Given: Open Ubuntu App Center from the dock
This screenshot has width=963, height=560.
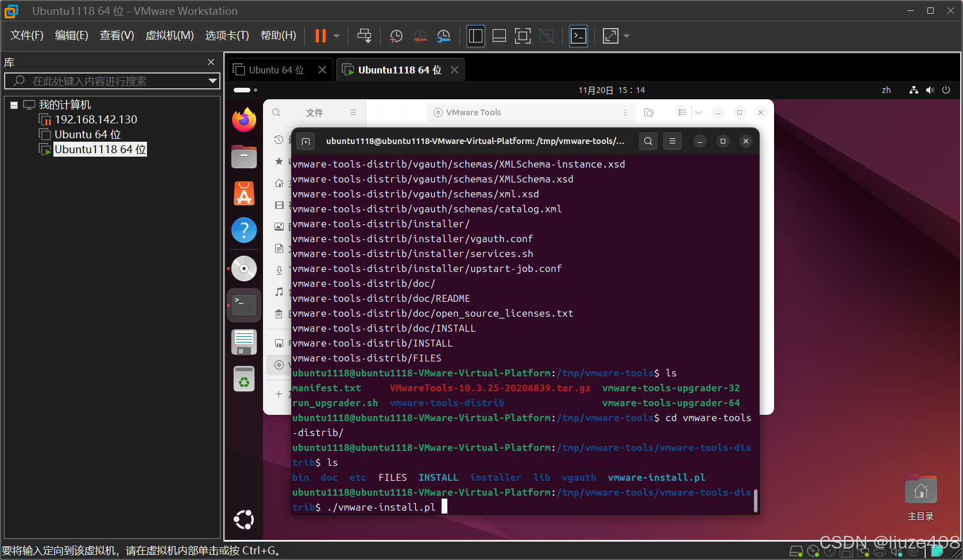Looking at the screenshot, I should (x=244, y=193).
